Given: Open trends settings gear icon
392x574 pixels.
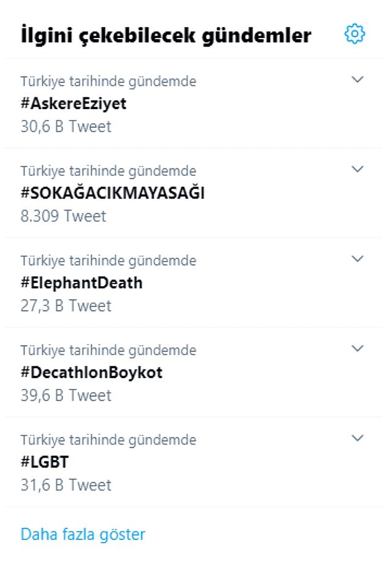Looking at the screenshot, I should [355, 34].
